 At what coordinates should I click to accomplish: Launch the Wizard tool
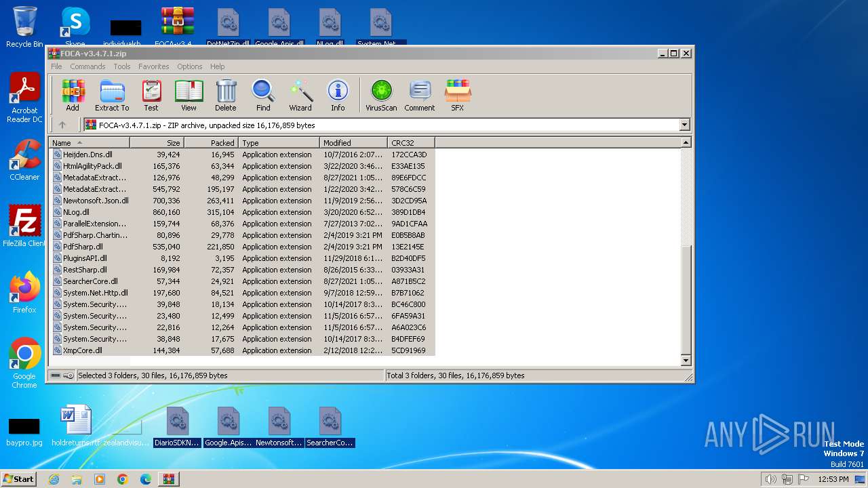click(300, 96)
